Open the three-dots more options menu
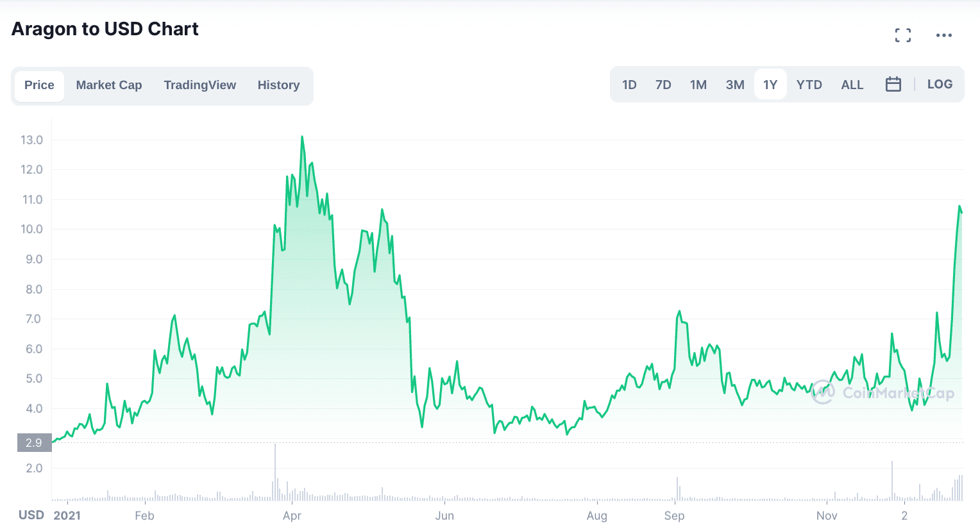This screenshot has height=525, width=980. 943,35
